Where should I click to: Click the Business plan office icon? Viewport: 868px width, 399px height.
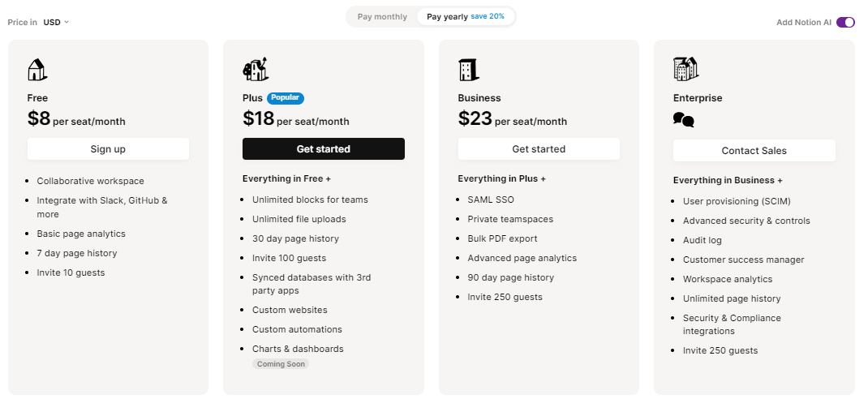coord(468,70)
